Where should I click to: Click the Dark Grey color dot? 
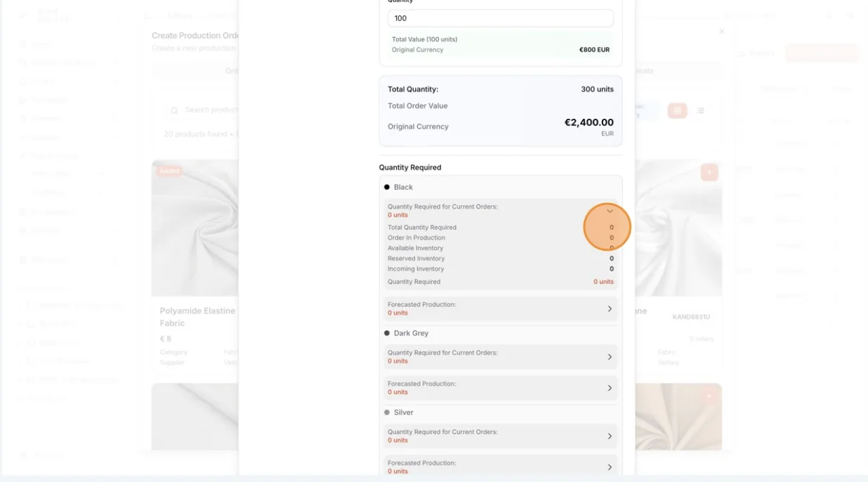(x=387, y=333)
